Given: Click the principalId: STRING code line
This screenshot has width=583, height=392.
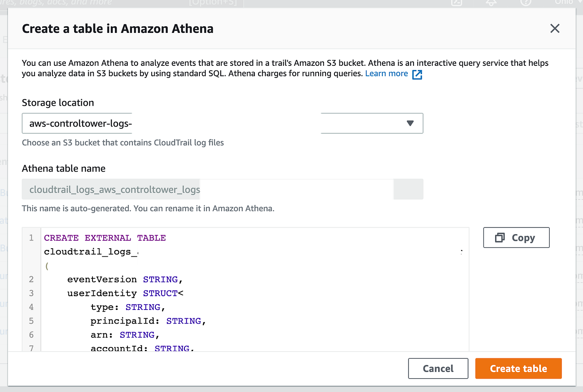Looking at the screenshot, I should [x=148, y=321].
